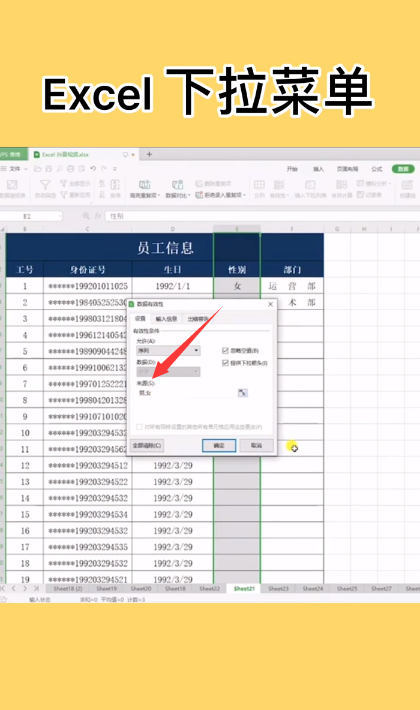
Task: Switch to Sheet21 tab
Action: 244,589
